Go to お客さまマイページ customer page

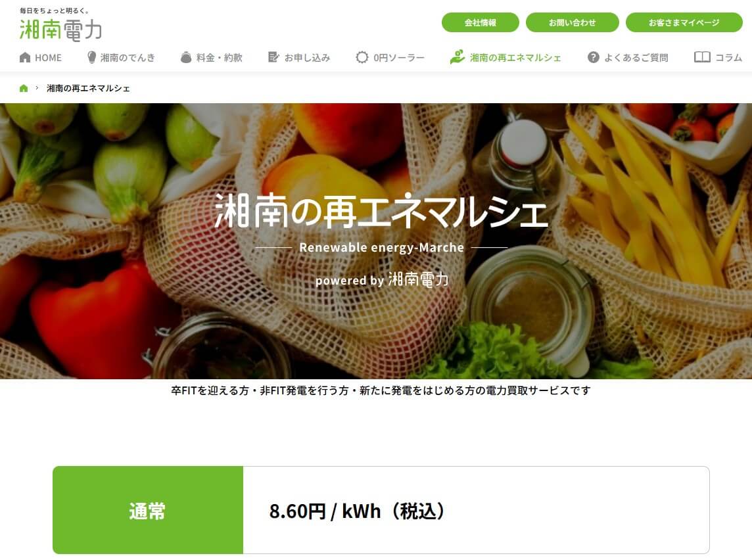(x=684, y=22)
